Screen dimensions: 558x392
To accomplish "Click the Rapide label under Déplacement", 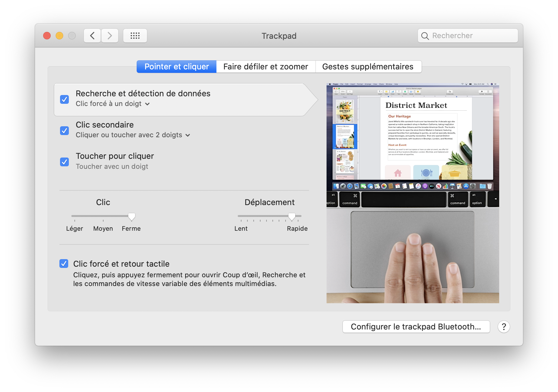I will point(297,229).
